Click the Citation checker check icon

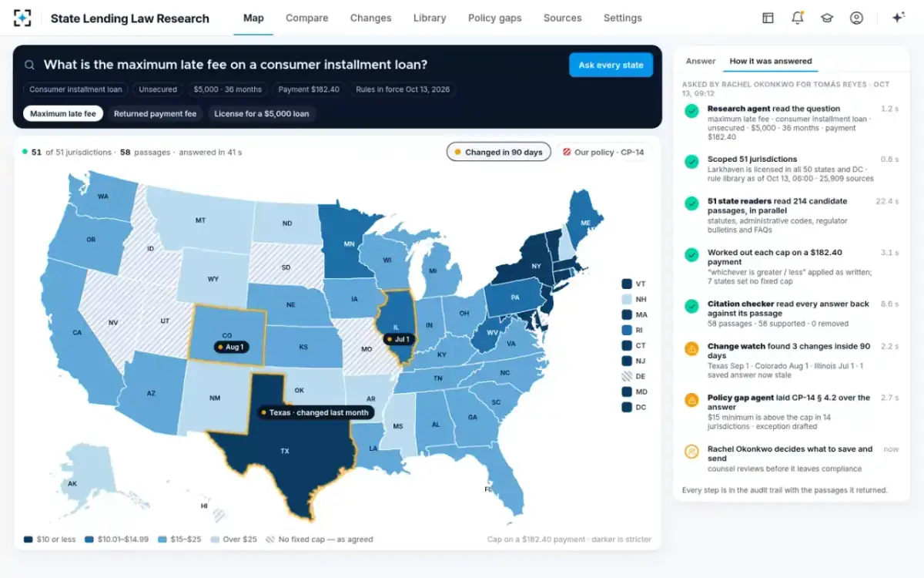coord(691,307)
